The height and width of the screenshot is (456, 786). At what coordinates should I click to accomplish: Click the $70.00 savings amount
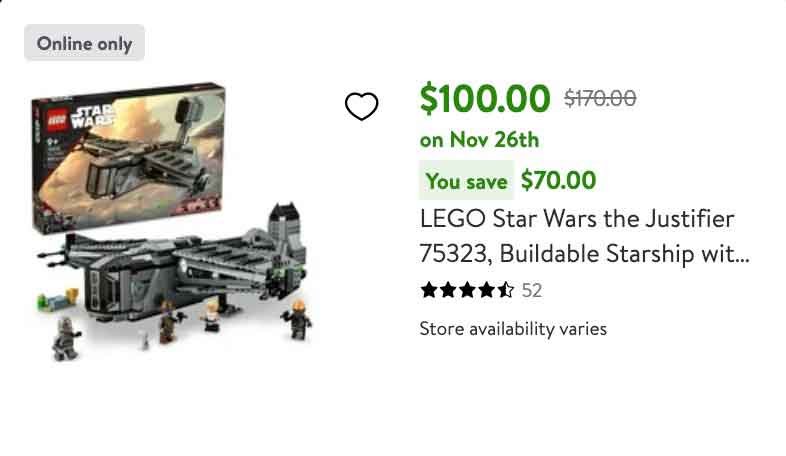pos(558,181)
